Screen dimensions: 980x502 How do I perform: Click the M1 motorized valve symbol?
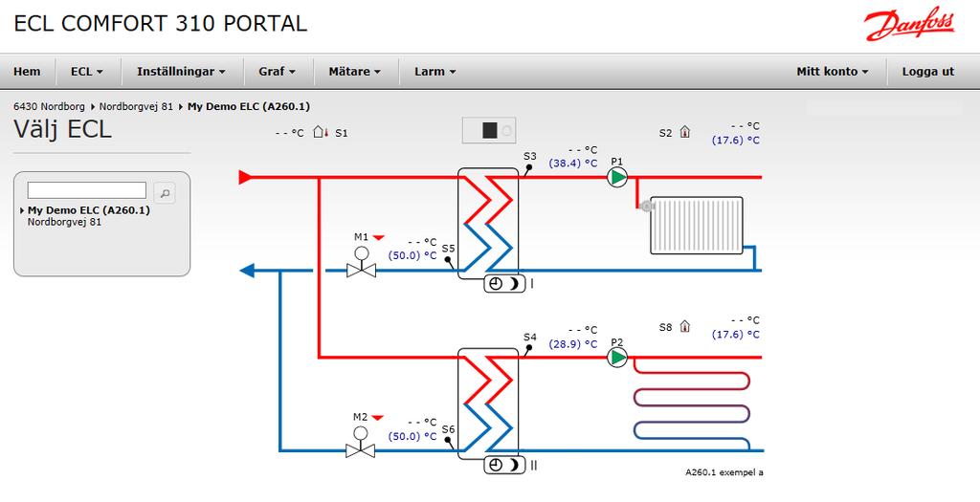361,262
